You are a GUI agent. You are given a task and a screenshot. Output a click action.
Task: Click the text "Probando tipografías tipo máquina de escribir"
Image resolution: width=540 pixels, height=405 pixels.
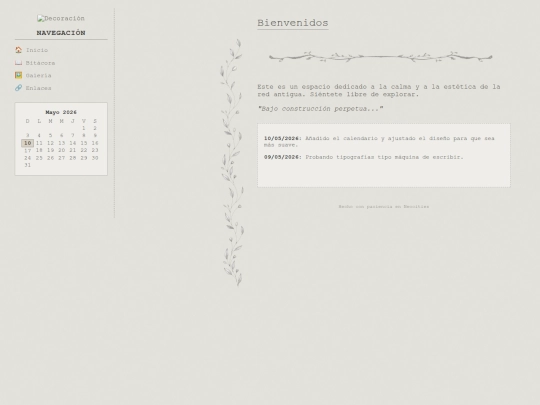point(384,157)
